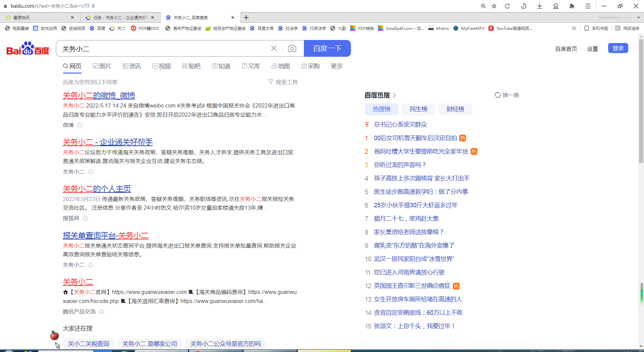Open browser hamburger menu
Screen dimensions: 644x352
(588, 6)
